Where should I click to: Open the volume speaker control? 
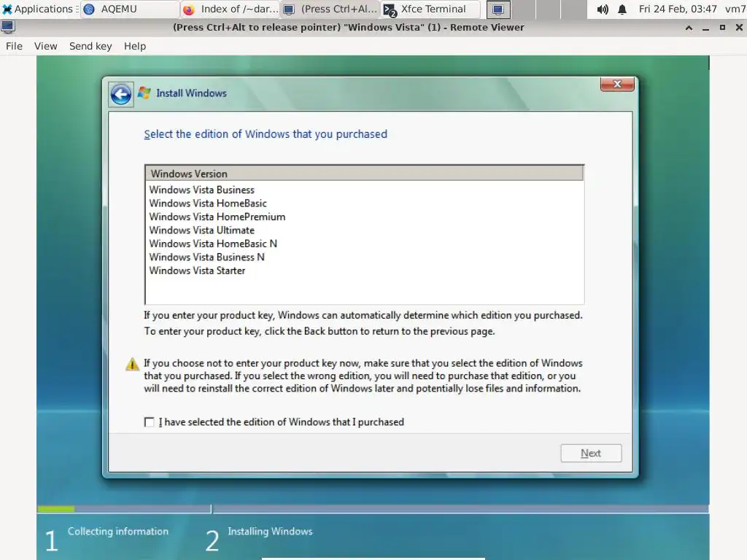point(603,9)
